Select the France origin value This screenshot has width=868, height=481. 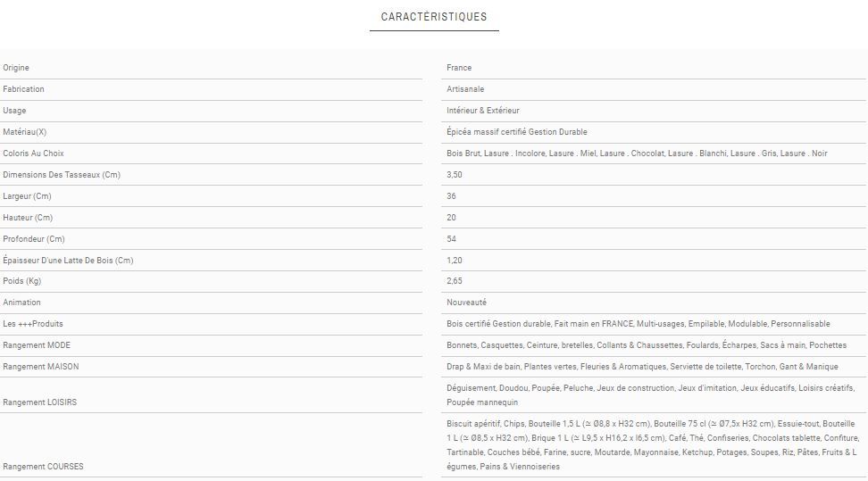pyautogui.click(x=459, y=68)
